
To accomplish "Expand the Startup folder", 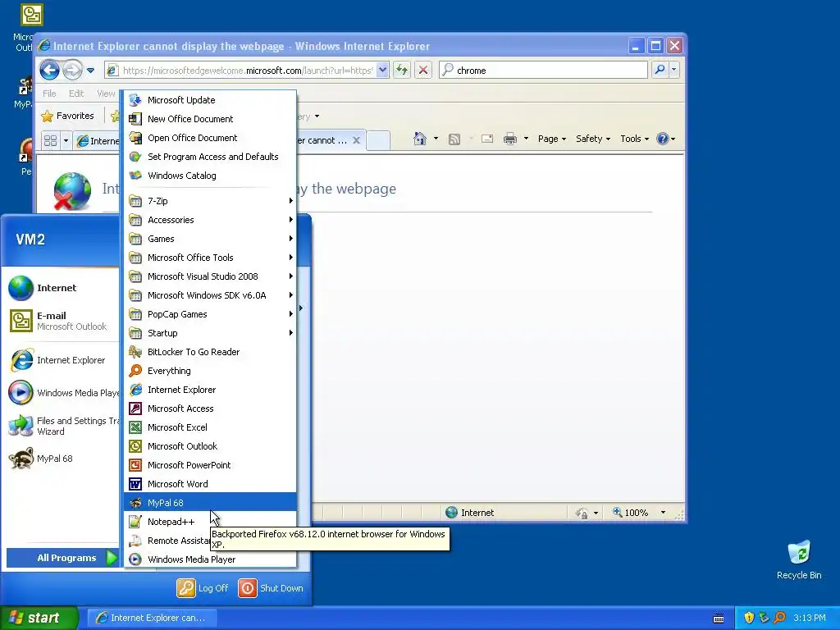I will (210, 333).
